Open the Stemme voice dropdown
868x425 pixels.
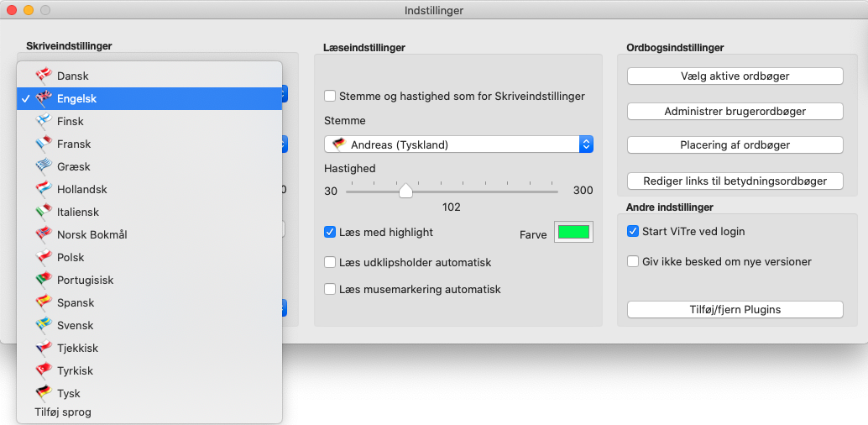[x=458, y=144]
